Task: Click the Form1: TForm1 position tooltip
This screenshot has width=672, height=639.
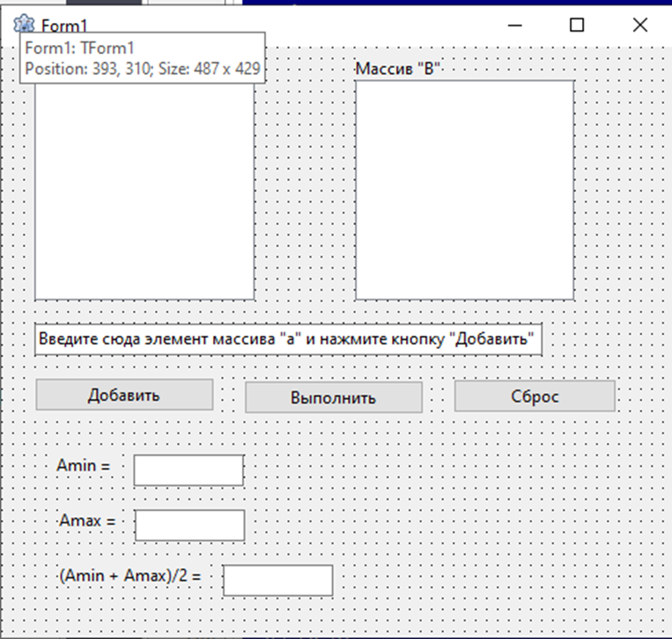Action: pos(143,58)
